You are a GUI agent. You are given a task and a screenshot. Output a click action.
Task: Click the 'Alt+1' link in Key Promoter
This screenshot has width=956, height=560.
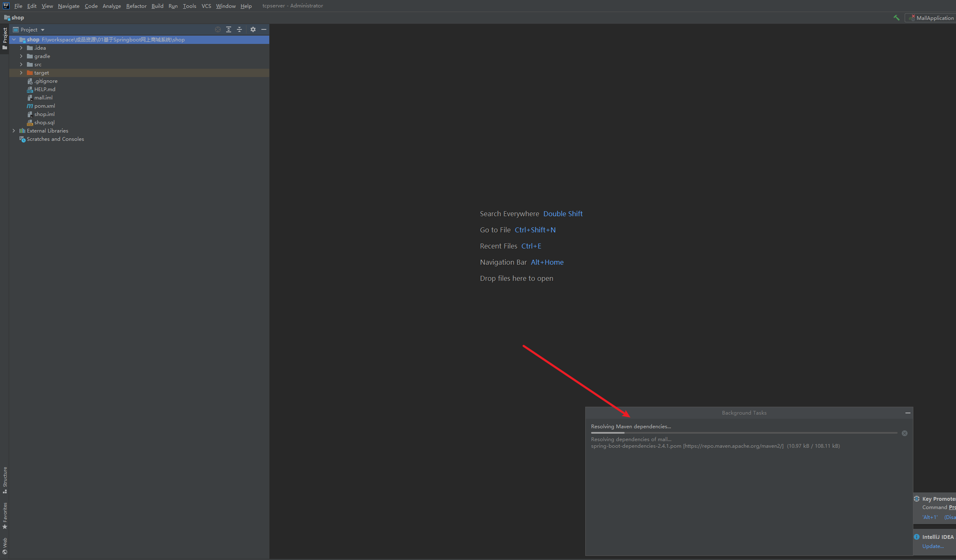(x=930, y=517)
